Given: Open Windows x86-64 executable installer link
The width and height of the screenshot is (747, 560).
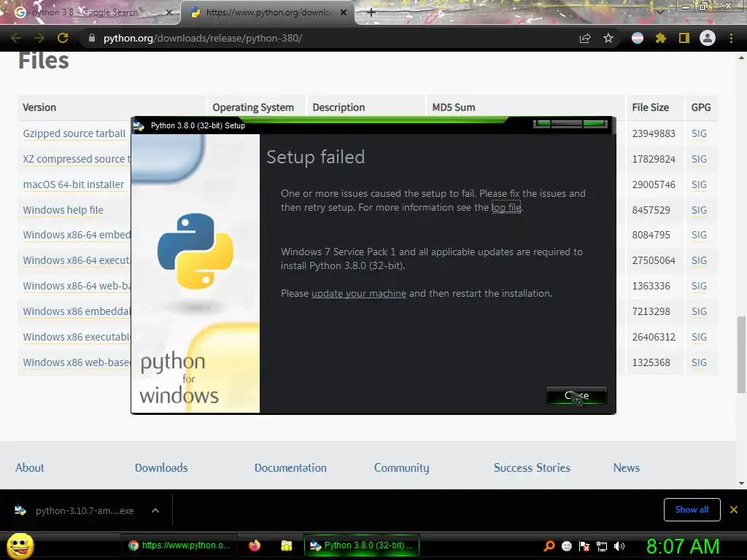Looking at the screenshot, I should [76, 260].
